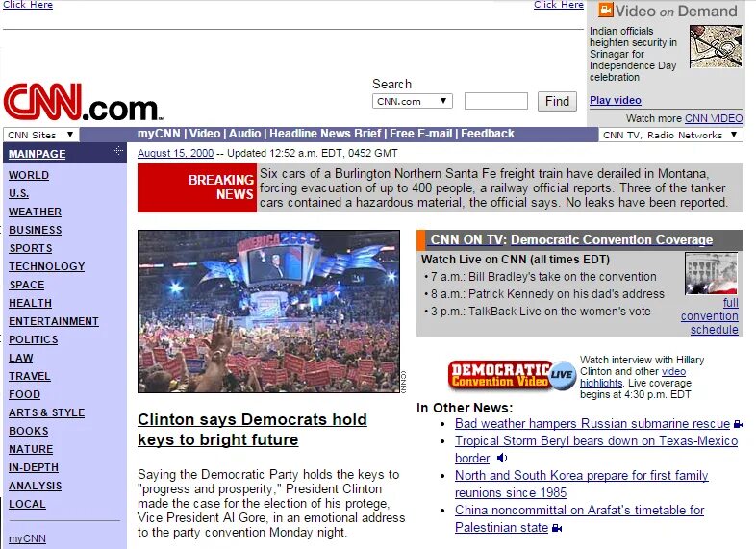Open the CNN TV, Radio Networks dropdown
756x549 pixels.
pyautogui.click(x=670, y=135)
